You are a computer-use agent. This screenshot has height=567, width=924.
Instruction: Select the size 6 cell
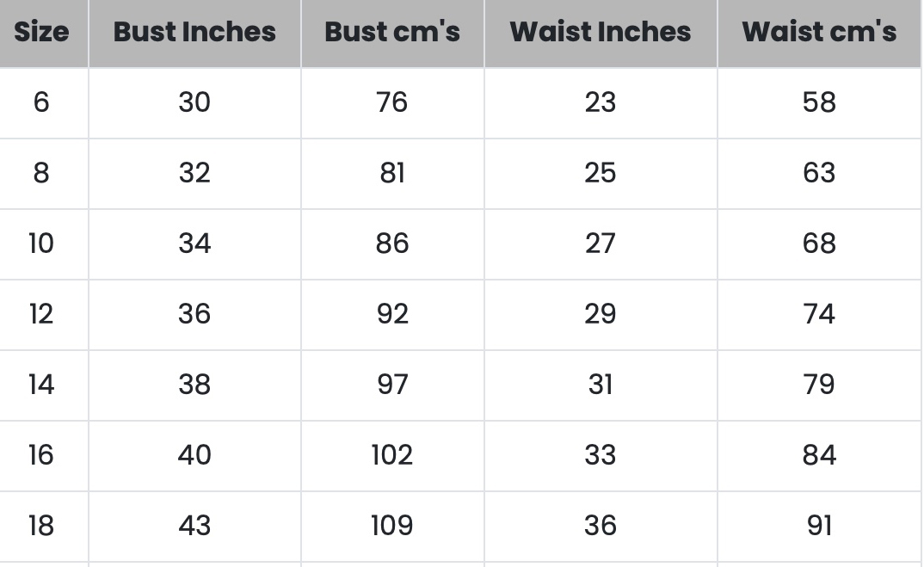click(x=41, y=103)
